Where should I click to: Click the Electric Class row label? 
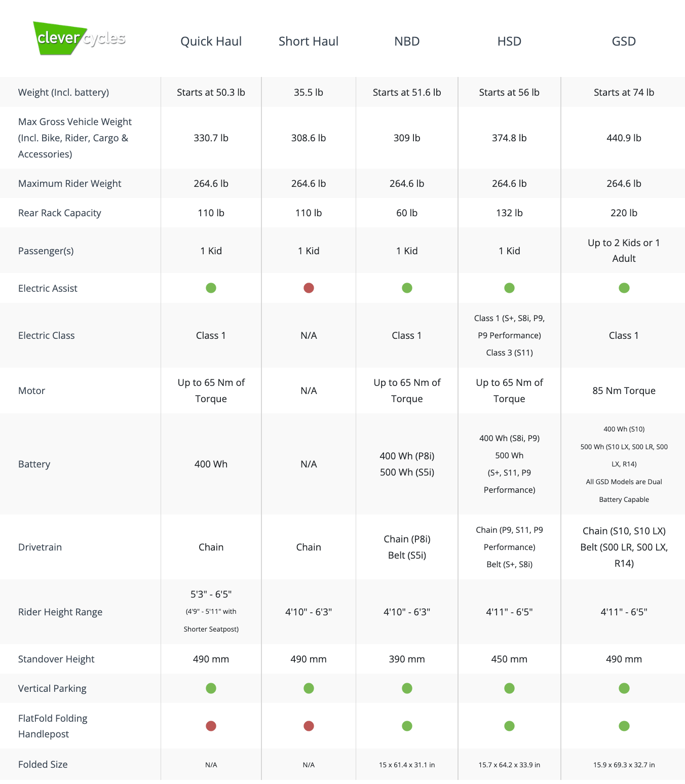click(x=47, y=336)
